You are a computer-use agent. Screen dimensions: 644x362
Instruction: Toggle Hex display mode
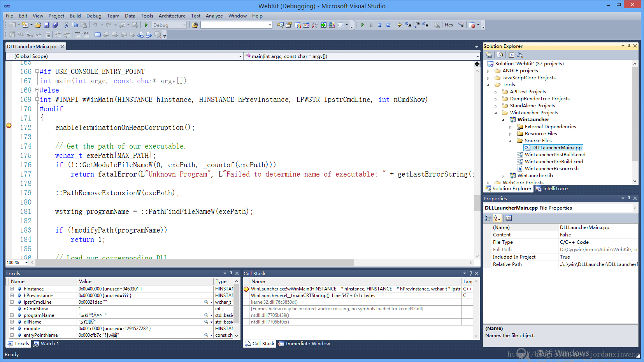449,25
